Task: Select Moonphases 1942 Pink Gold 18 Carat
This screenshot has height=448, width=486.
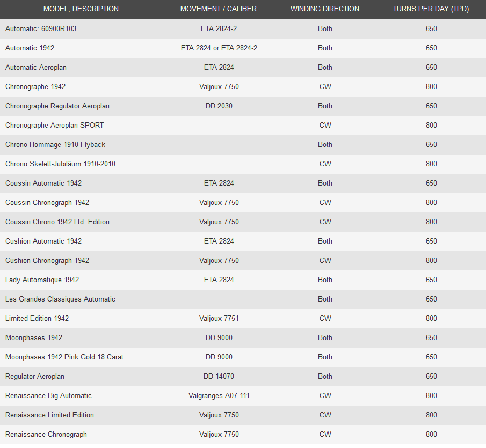Action: coord(64,357)
